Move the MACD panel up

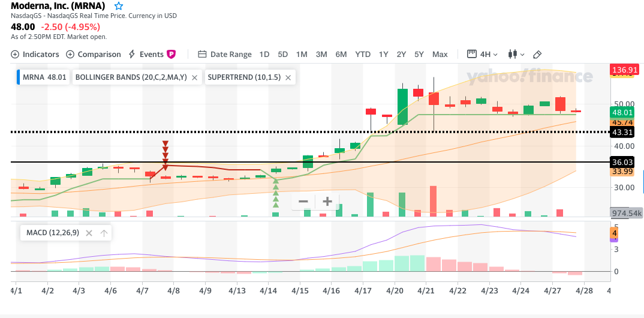(104, 233)
